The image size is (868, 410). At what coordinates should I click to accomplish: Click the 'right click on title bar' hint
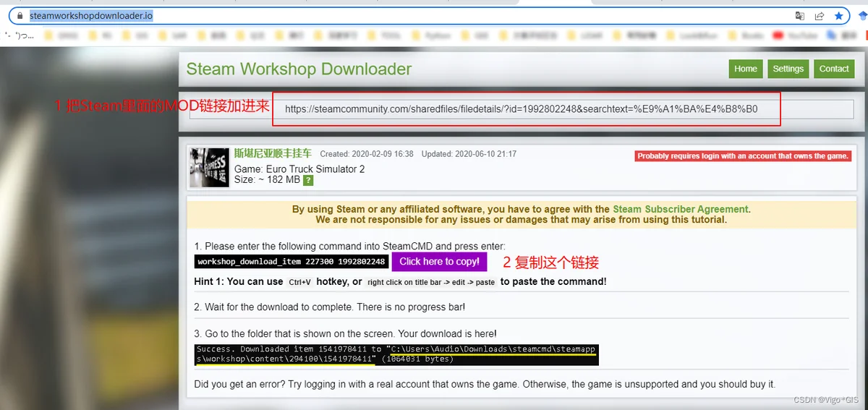(431, 282)
